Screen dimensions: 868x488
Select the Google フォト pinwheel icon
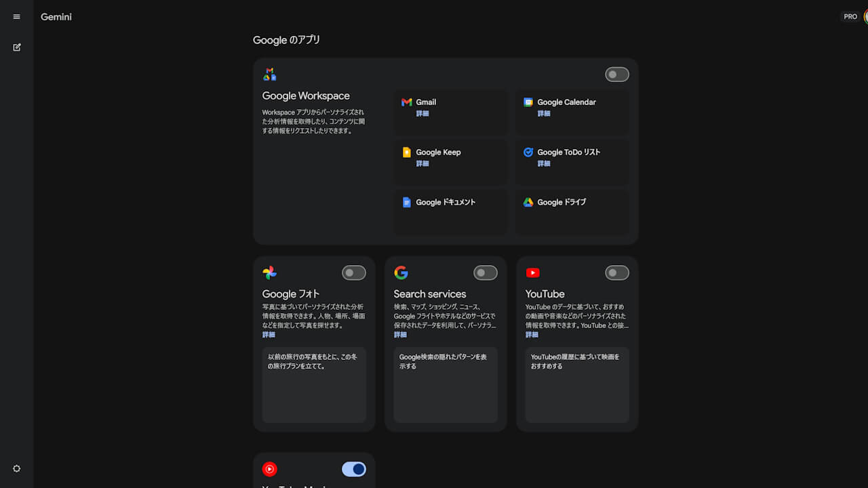[269, 272]
